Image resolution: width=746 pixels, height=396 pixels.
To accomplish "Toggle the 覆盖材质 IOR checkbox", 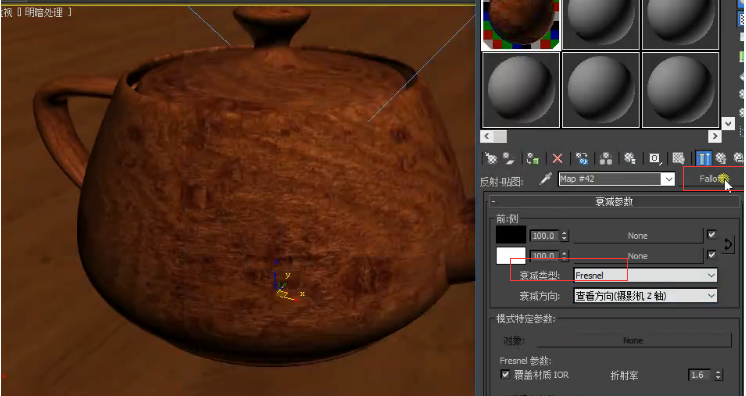I will (x=505, y=375).
